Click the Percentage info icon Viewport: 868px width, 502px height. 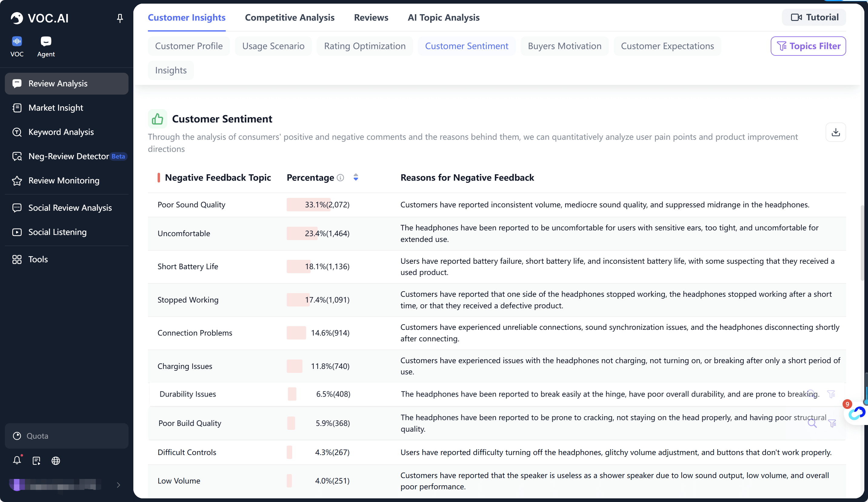pos(340,178)
